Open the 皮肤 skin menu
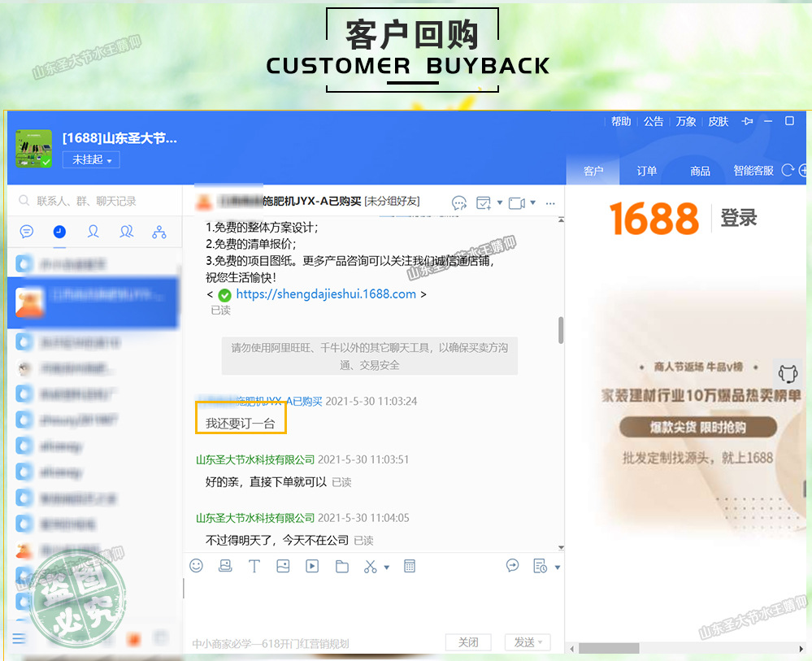 coord(719,121)
